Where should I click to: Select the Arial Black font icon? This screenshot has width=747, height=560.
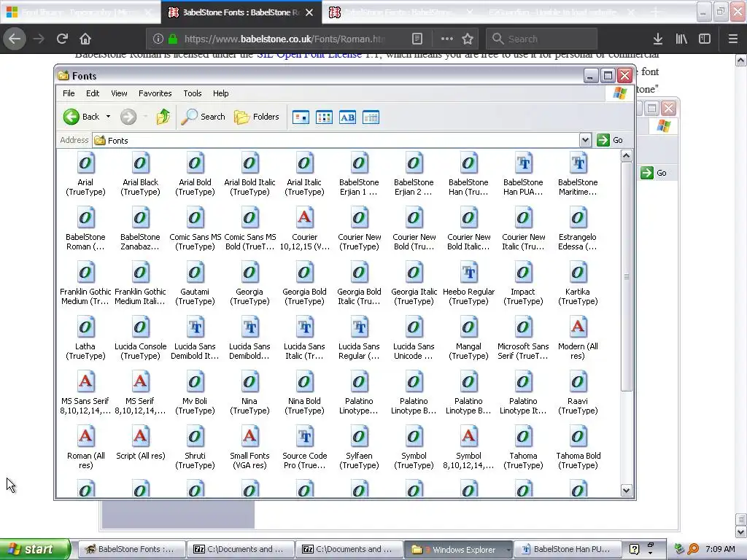(x=140, y=163)
